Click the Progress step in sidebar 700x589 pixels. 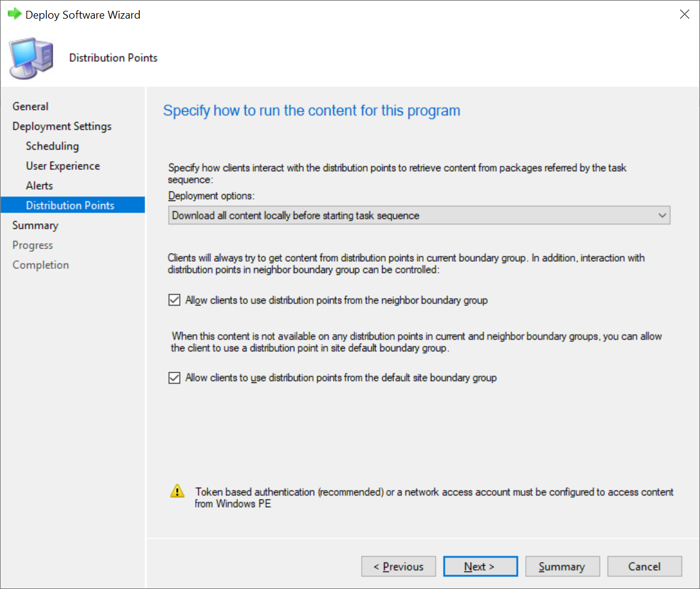33,245
